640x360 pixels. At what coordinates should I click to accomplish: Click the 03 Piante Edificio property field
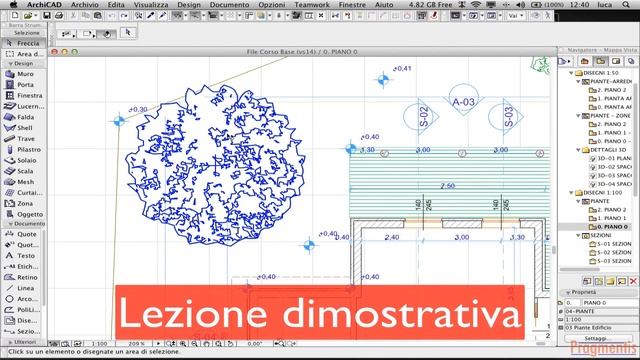601,328
